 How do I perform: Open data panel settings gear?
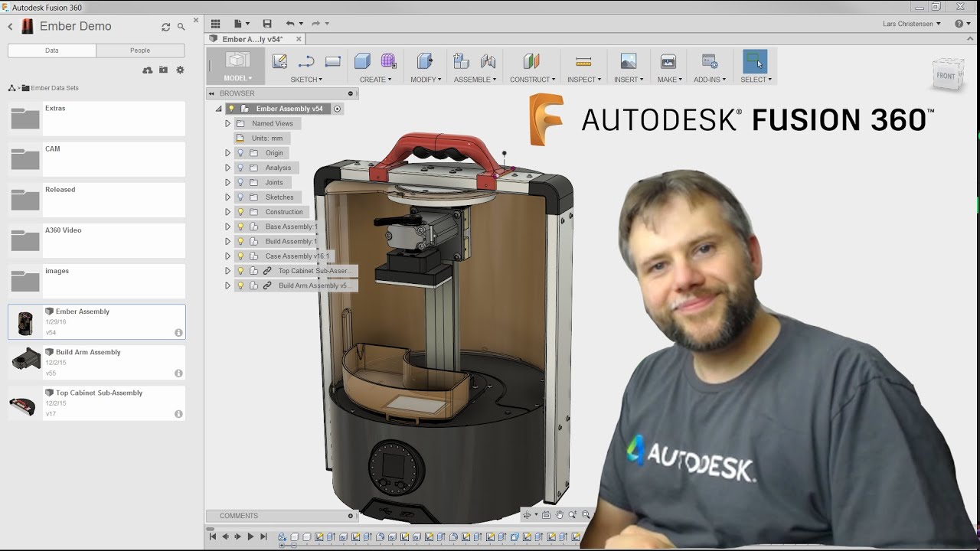(180, 70)
